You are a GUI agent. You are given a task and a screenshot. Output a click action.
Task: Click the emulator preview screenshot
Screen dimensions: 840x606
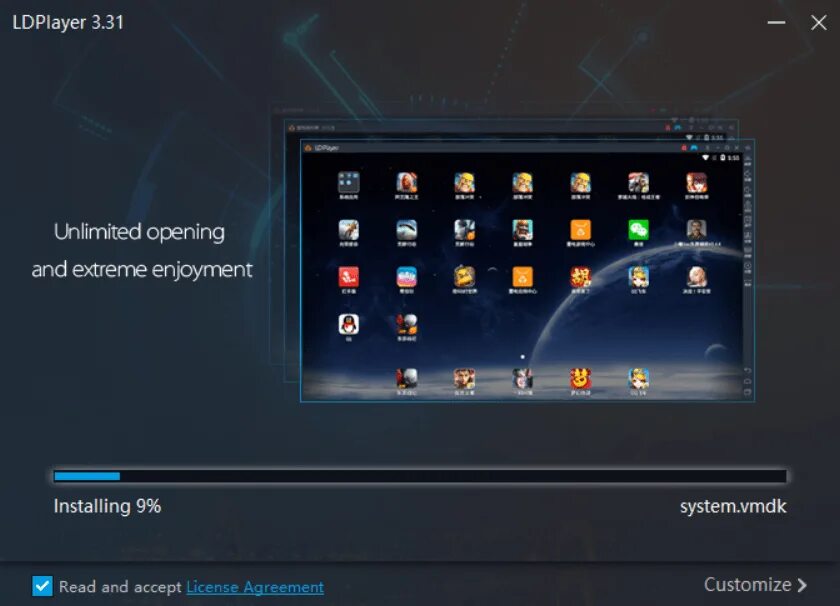point(527,271)
